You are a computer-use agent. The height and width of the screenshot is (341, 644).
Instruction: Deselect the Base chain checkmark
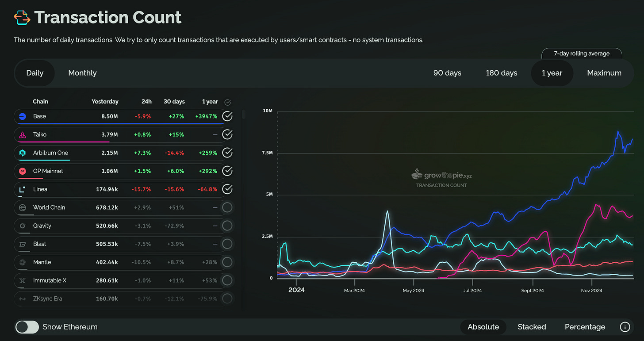[x=227, y=116]
